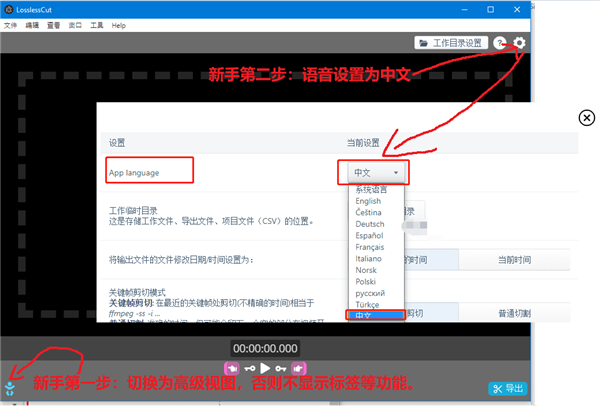Image resolution: width=600 pixels, height=411 pixels.
Task: Select Türkçe in language list
Action: point(367,305)
